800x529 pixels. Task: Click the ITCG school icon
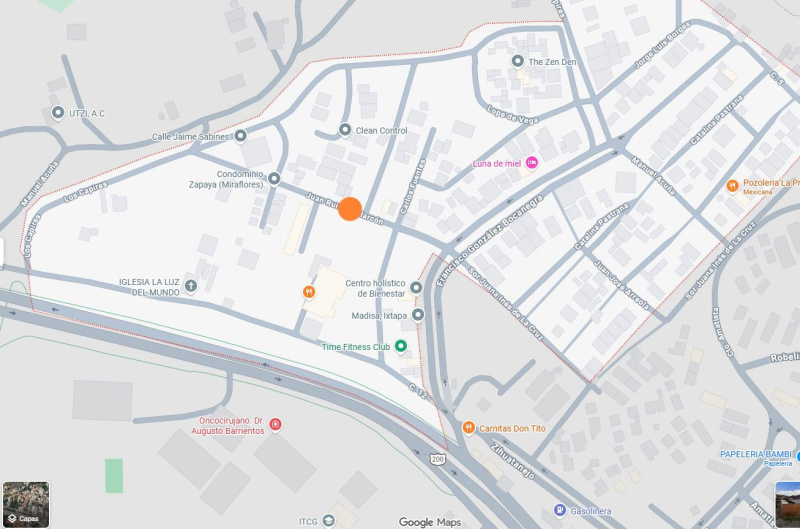pos(329,521)
